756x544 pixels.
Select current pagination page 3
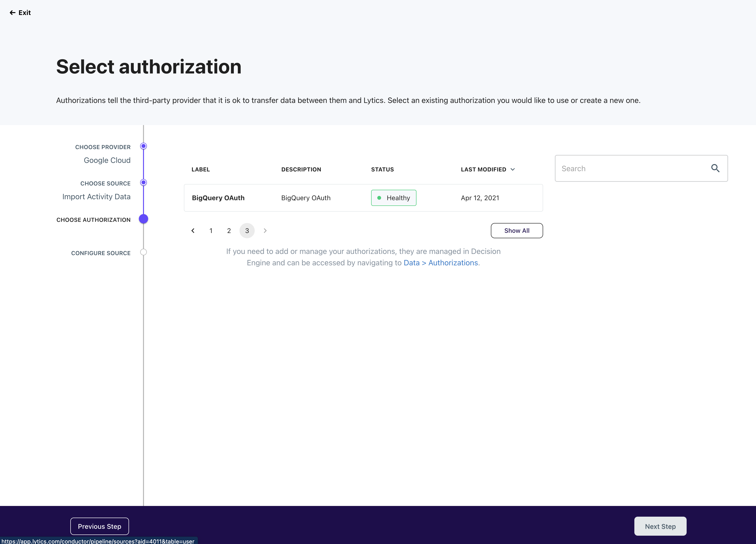pos(247,230)
